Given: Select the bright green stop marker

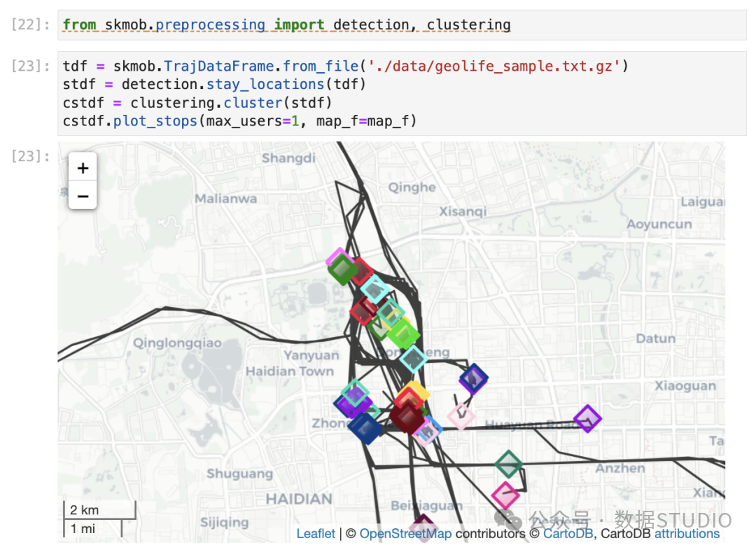Looking at the screenshot, I should (403, 334).
